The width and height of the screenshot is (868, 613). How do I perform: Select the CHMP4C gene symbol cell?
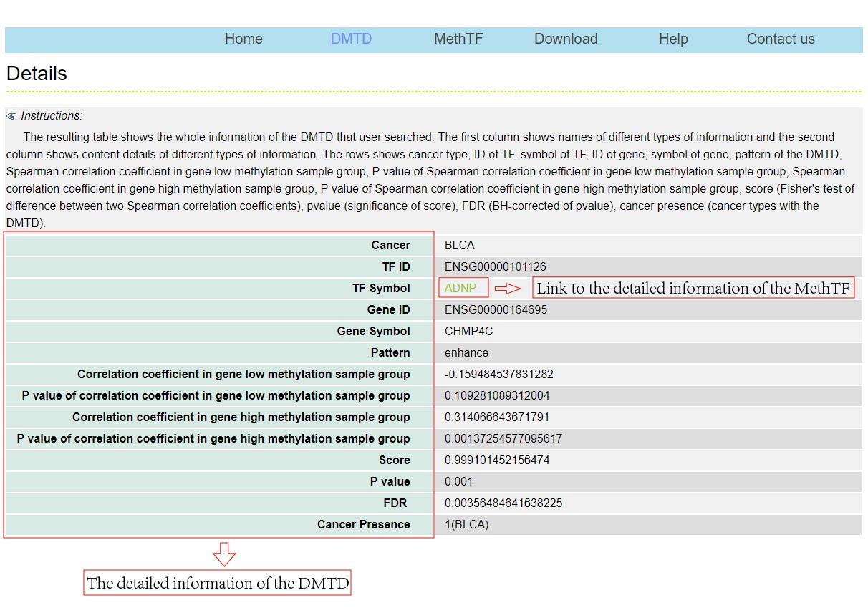[468, 332]
